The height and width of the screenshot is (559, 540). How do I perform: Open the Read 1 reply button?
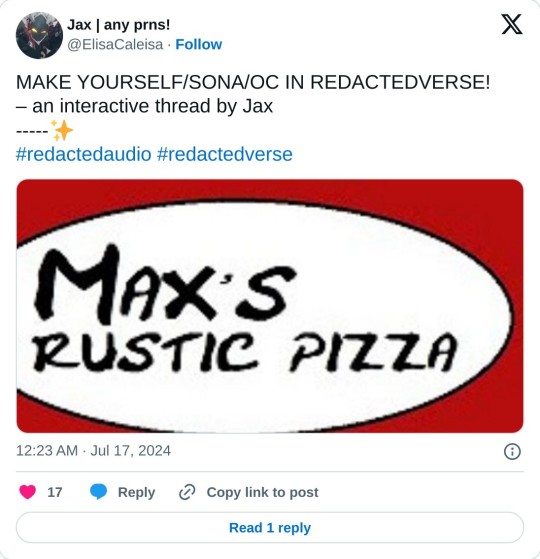(x=270, y=528)
